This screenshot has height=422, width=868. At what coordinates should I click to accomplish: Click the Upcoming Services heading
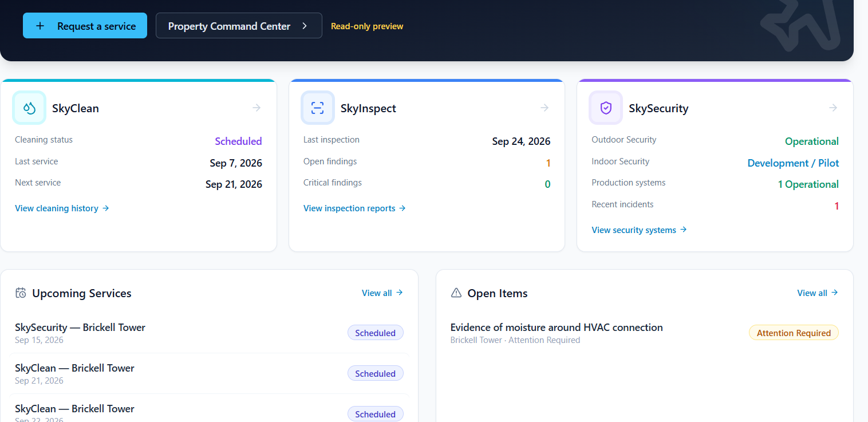coord(82,293)
